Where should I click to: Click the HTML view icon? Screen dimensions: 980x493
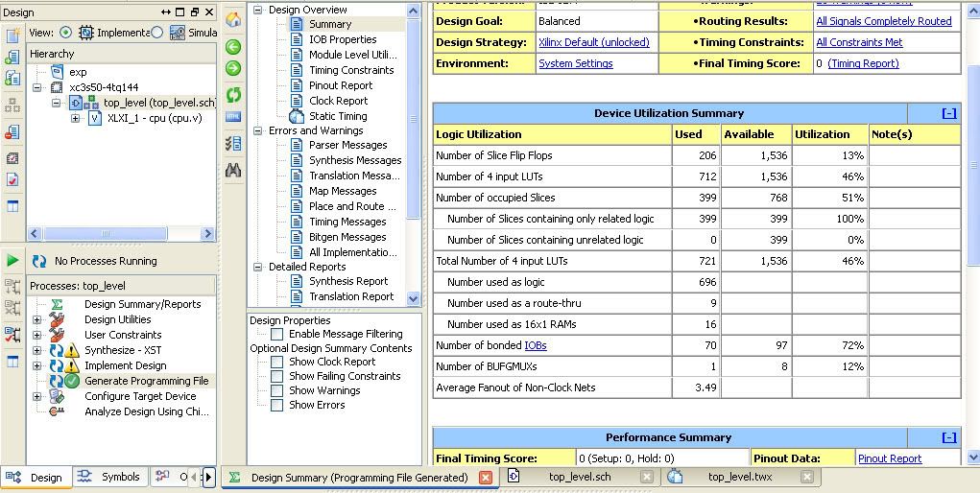[x=232, y=118]
